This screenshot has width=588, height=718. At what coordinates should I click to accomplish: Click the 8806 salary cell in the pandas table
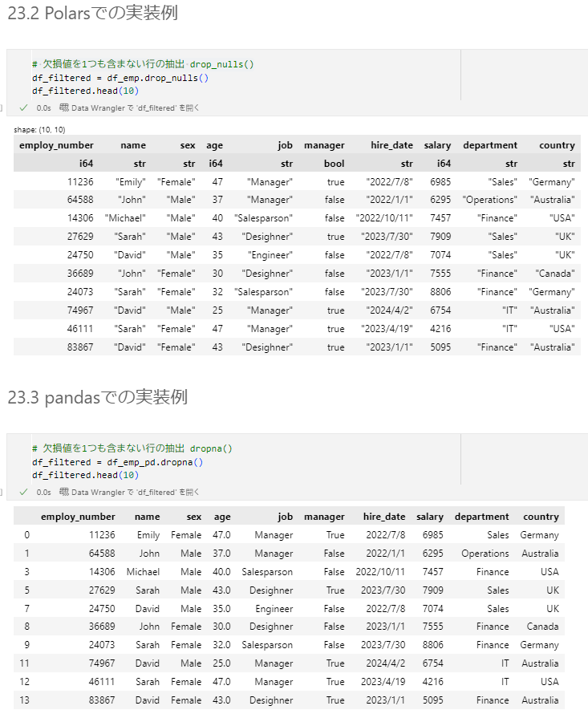pos(432,645)
